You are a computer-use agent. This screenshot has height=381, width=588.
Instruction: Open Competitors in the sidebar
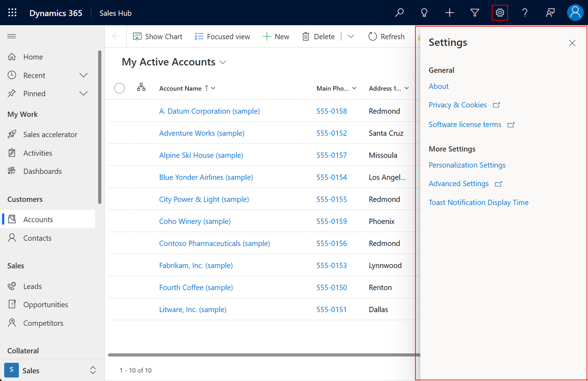coord(47,323)
